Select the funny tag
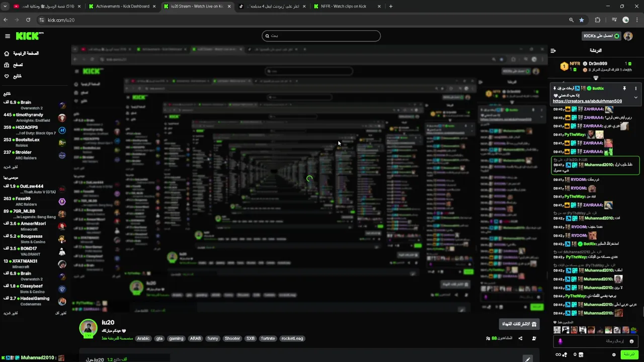Screen dimensions: 644x362 click(x=213, y=338)
